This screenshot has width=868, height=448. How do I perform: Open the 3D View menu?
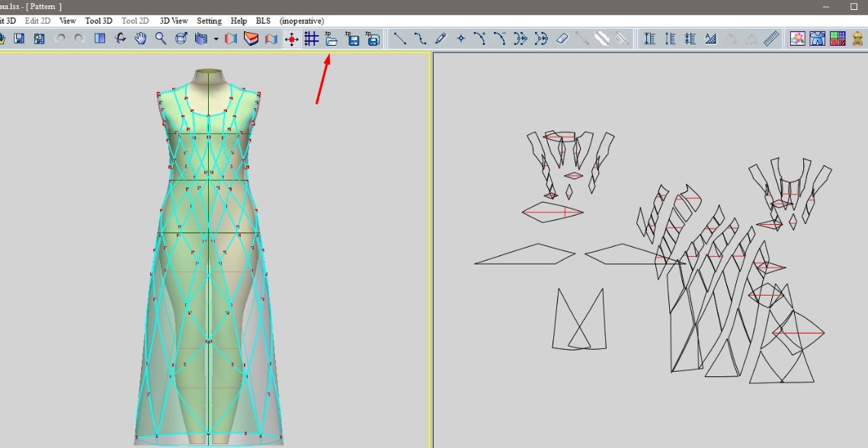pyautogui.click(x=174, y=21)
